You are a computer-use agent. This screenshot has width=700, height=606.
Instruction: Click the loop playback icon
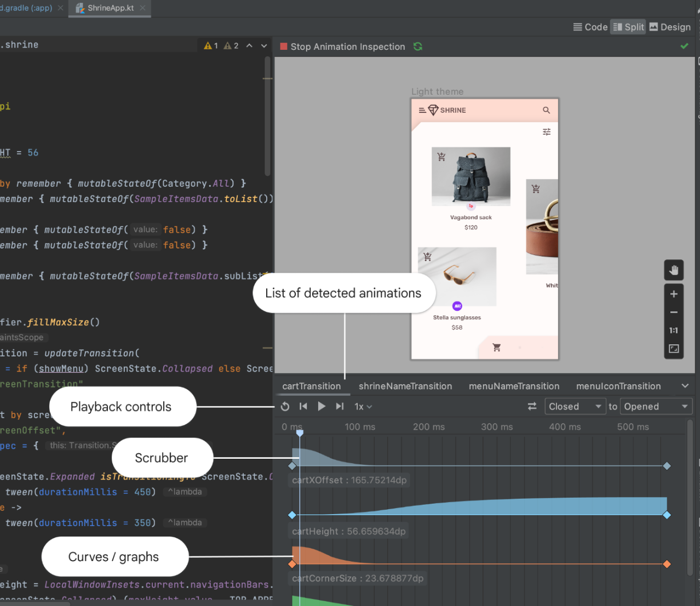coord(285,406)
